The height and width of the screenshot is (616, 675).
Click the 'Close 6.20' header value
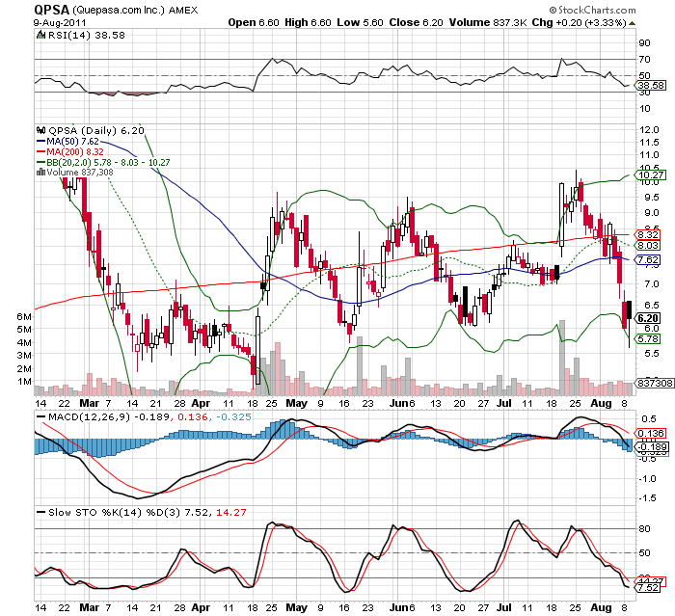click(x=416, y=22)
